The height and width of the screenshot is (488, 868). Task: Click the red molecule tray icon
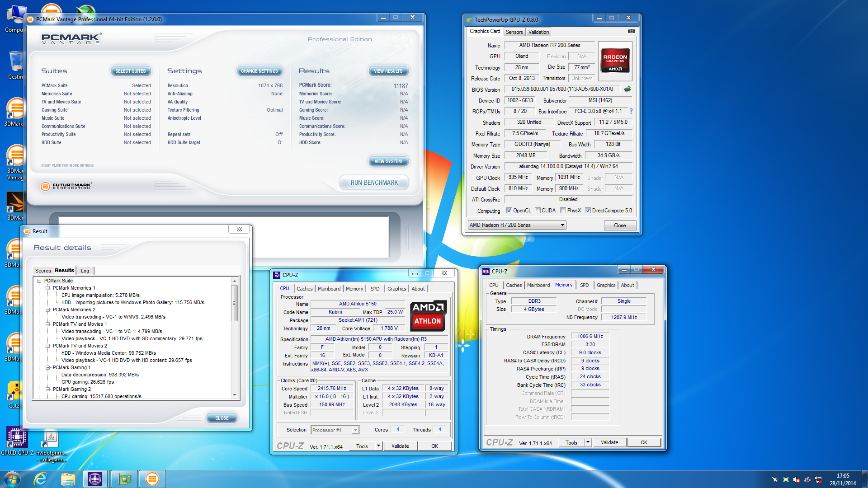click(807, 479)
